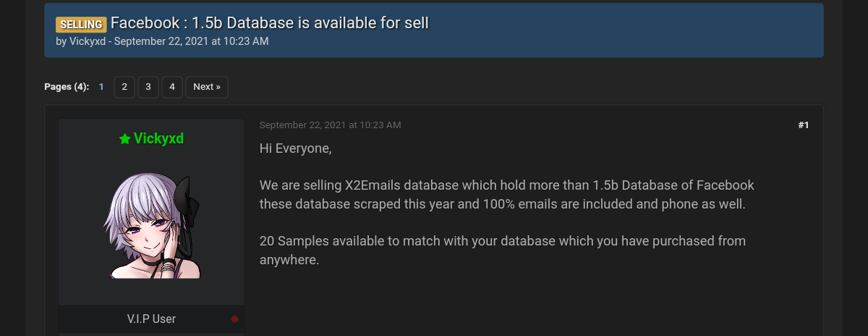Click the SELLING thread prefix badge
This screenshot has height=336, width=868.
pyautogui.click(x=81, y=24)
